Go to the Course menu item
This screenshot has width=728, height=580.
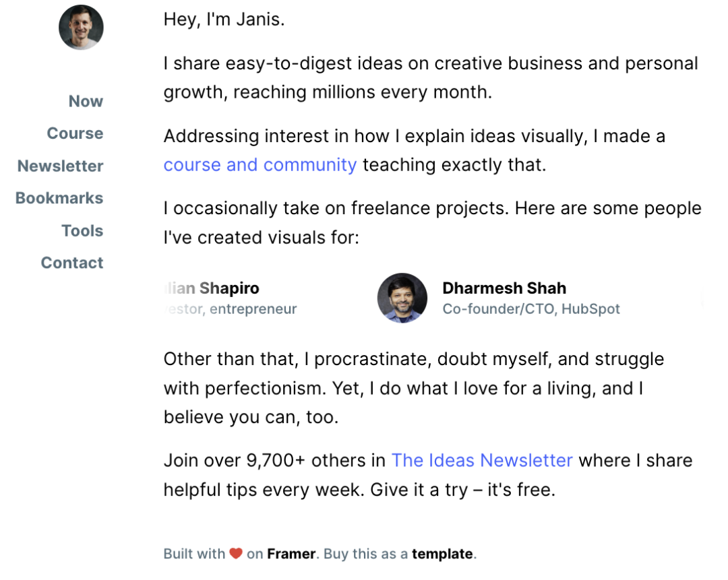[75, 133]
